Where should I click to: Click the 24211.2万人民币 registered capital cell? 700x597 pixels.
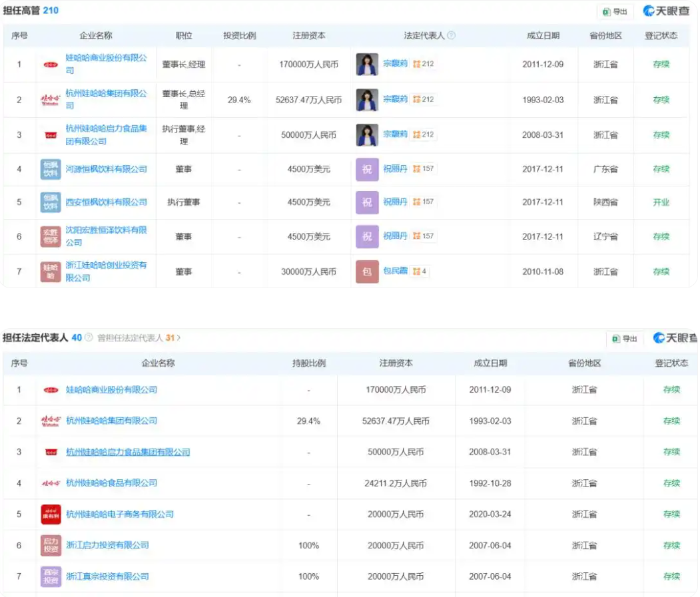pyautogui.click(x=396, y=483)
